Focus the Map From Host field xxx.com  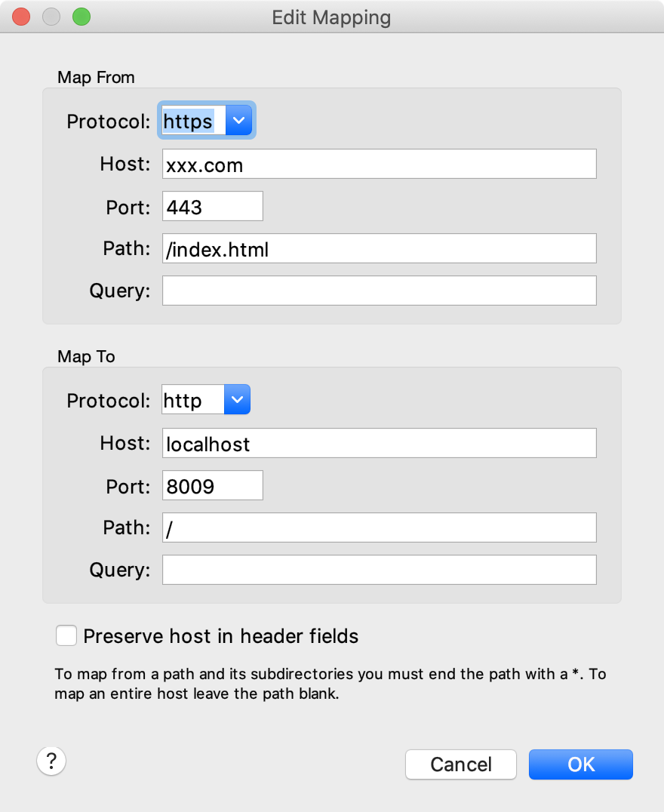pyautogui.click(x=379, y=165)
